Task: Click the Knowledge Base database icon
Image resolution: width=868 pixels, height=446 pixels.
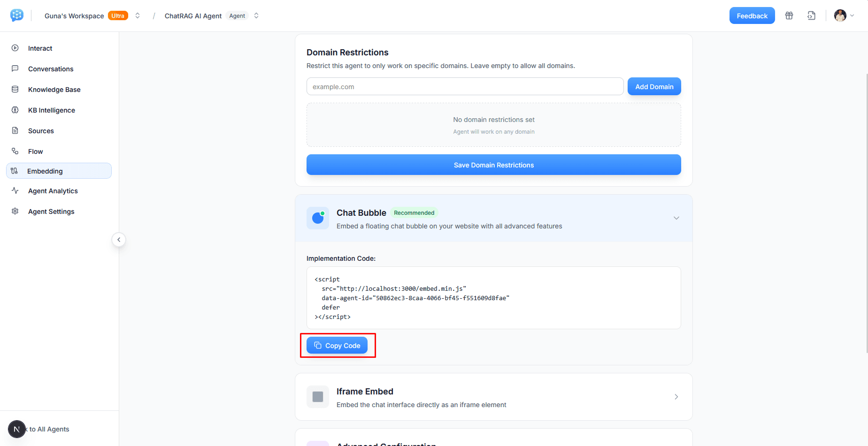Action: pyautogui.click(x=15, y=89)
